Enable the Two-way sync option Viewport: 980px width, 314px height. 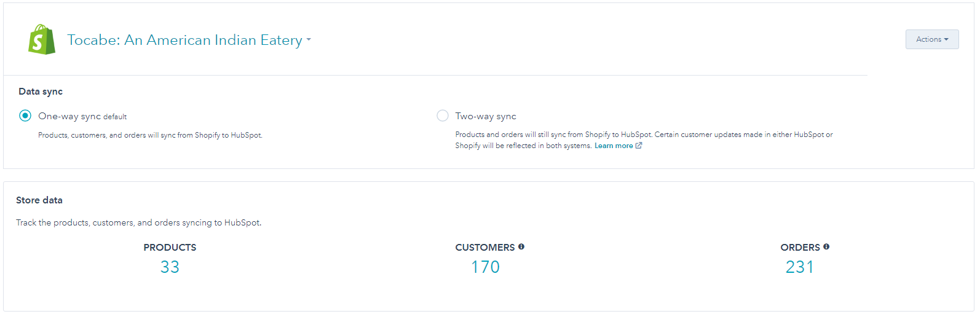[x=443, y=116]
